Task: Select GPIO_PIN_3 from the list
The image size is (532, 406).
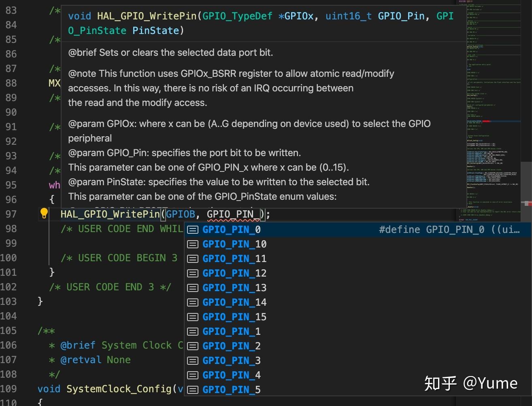Action: pyautogui.click(x=358, y=361)
